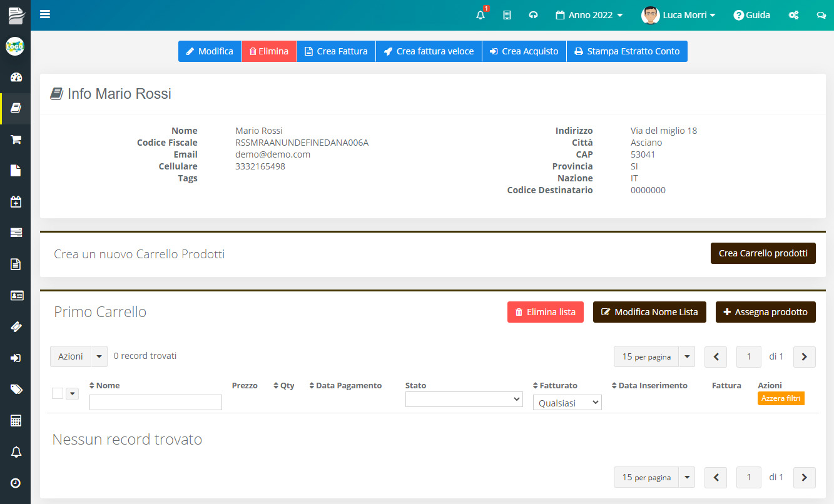The width and height of the screenshot is (834, 504).
Task: Open the dashboard gauge sidebar icon
Action: [16, 78]
